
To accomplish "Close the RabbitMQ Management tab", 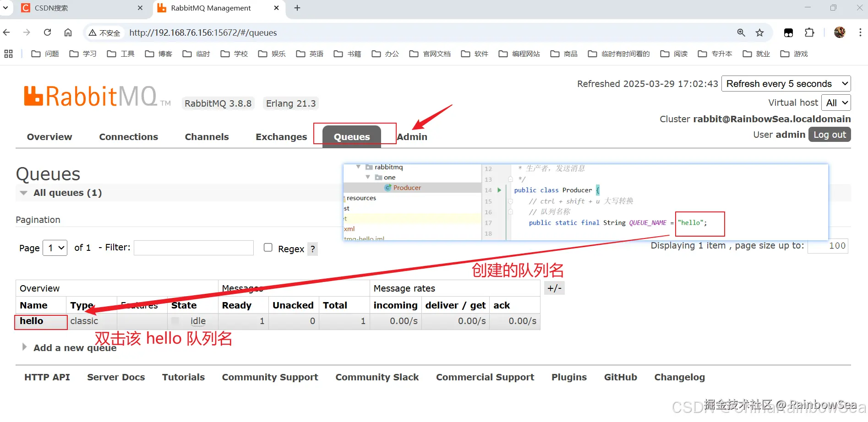I will [x=276, y=8].
